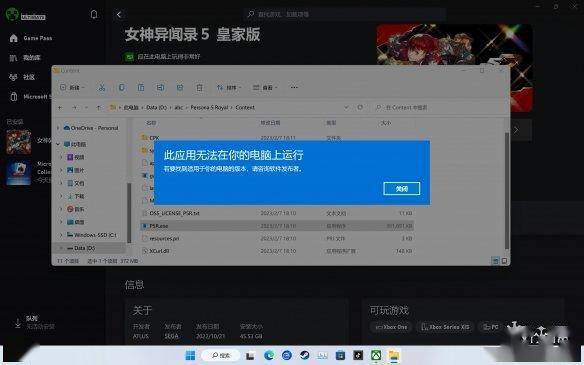Open Microsoft Edge from taskbar
This screenshot has height=365, width=584.
pos(269,356)
